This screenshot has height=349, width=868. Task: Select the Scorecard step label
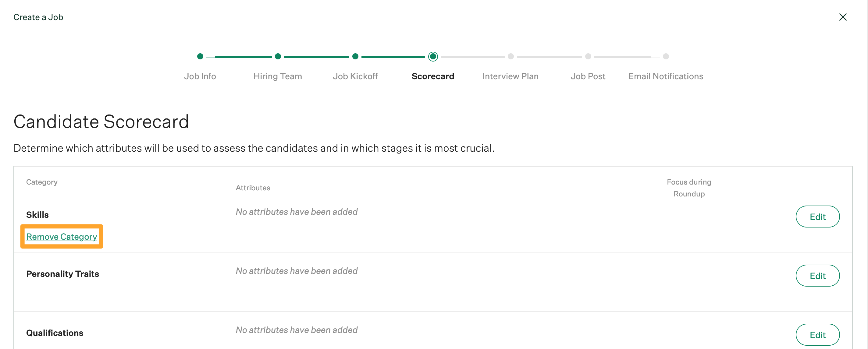click(x=433, y=76)
